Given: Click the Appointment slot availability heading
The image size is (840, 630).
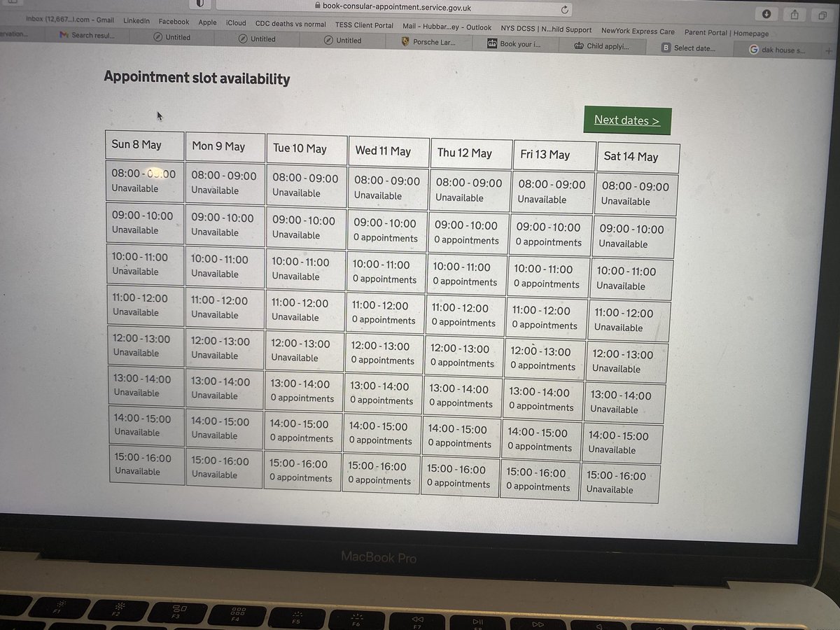Looking at the screenshot, I should 197,78.
